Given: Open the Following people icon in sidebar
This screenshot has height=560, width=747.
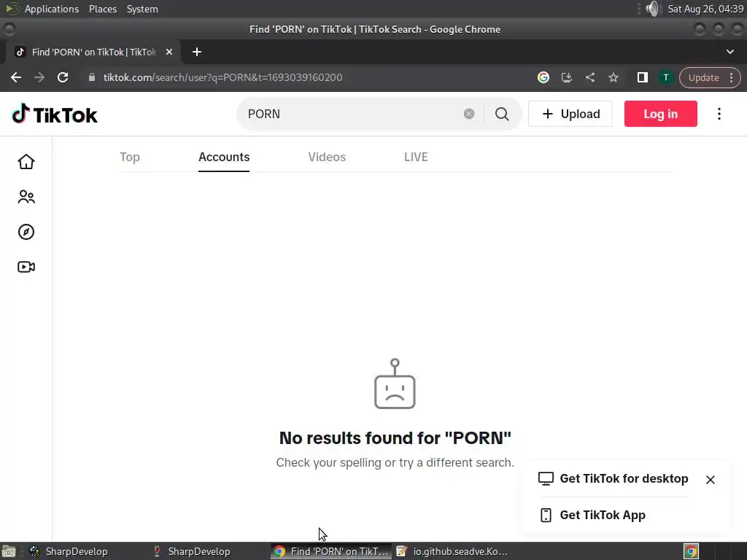Looking at the screenshot, I should 26,197.
